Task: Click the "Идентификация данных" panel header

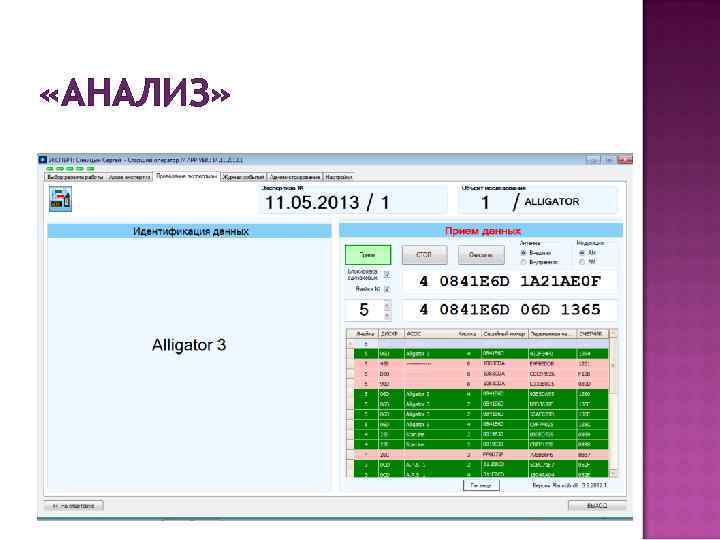Action: point(190,231)
